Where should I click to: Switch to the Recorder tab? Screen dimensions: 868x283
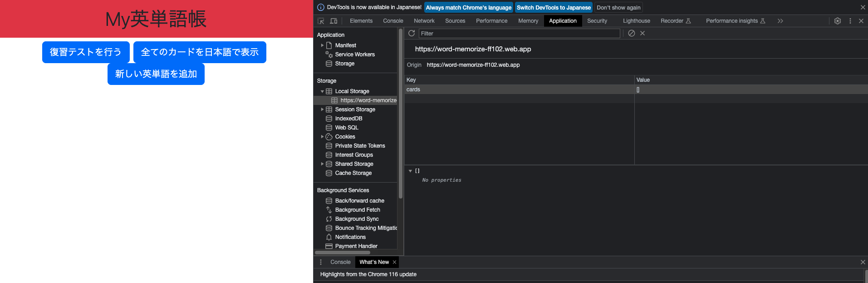point(676,21)
